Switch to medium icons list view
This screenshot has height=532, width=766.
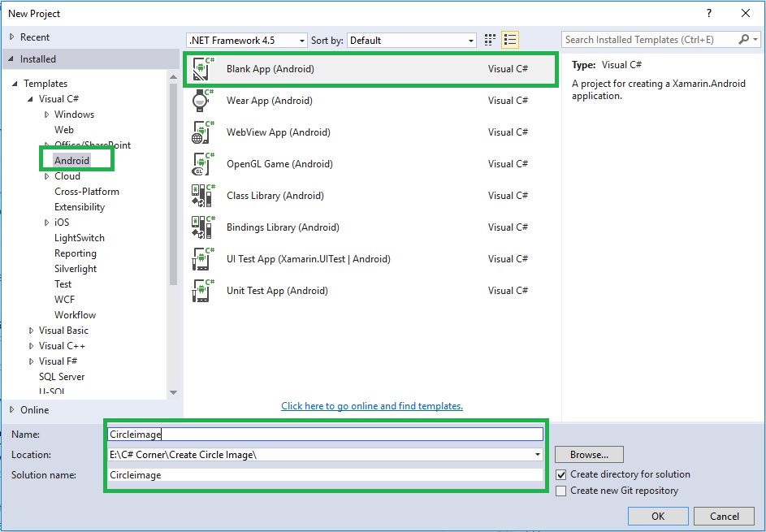click(x=510, y=40)
